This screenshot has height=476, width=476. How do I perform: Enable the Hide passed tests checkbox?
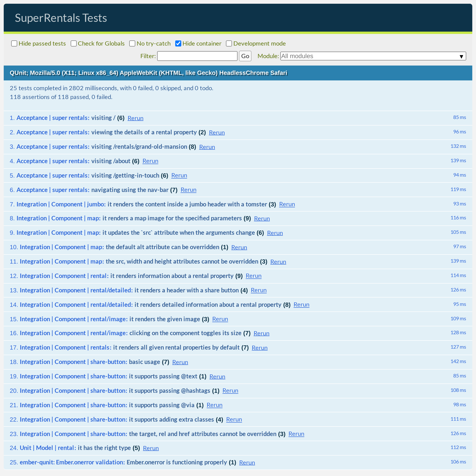point(14,44)
